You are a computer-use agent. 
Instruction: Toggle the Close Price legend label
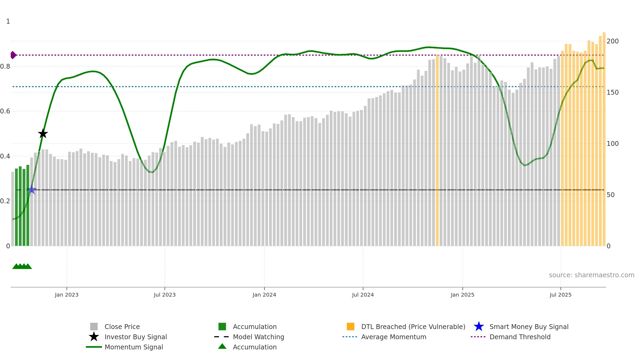pyautogui.click(x=122, y=327)
